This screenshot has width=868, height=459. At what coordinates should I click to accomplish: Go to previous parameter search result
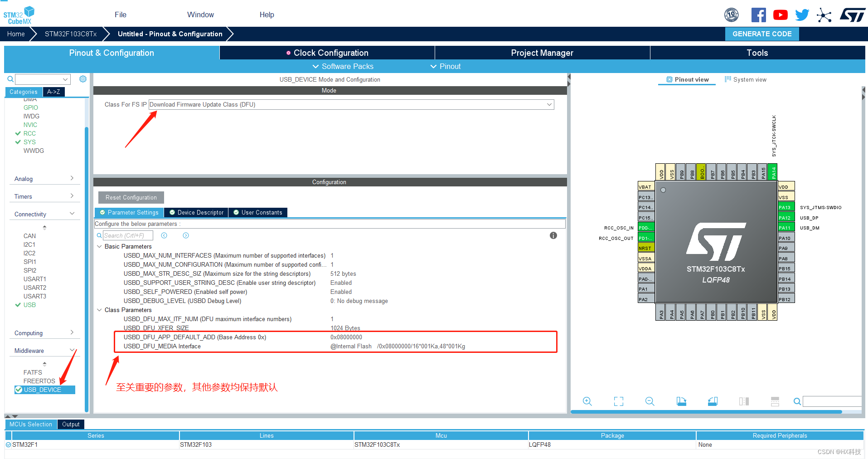[164, 235]
